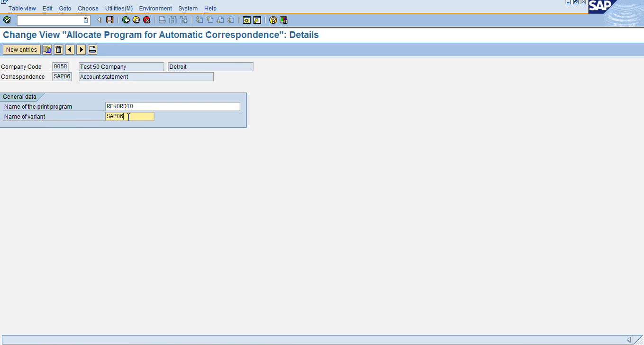Click the Delete trash can icon

click(x=58, y=49)
